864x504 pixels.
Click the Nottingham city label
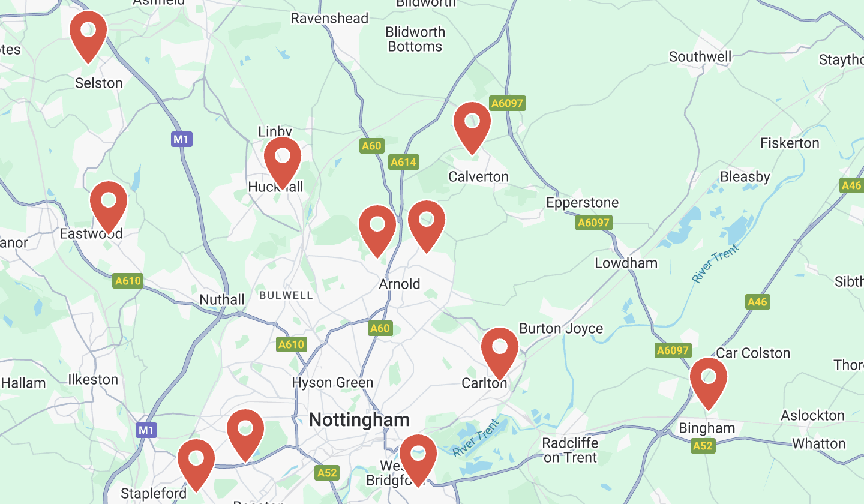[359, 420]
